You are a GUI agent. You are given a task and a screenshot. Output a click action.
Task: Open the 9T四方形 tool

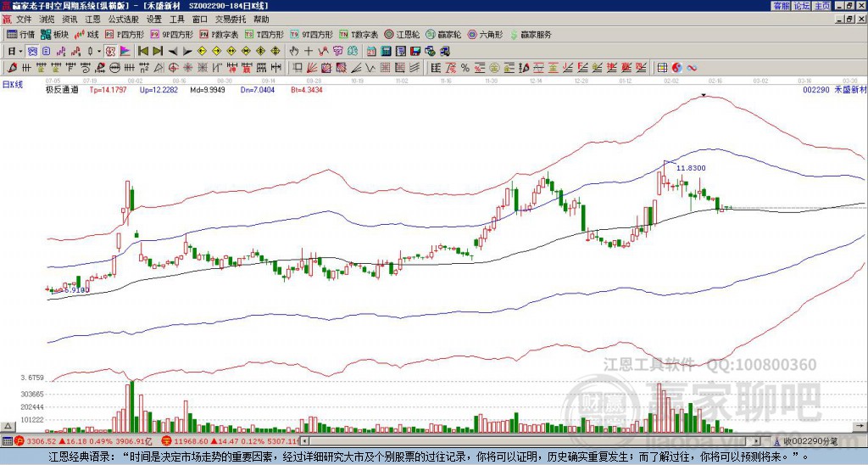click(x=311, y=34)
